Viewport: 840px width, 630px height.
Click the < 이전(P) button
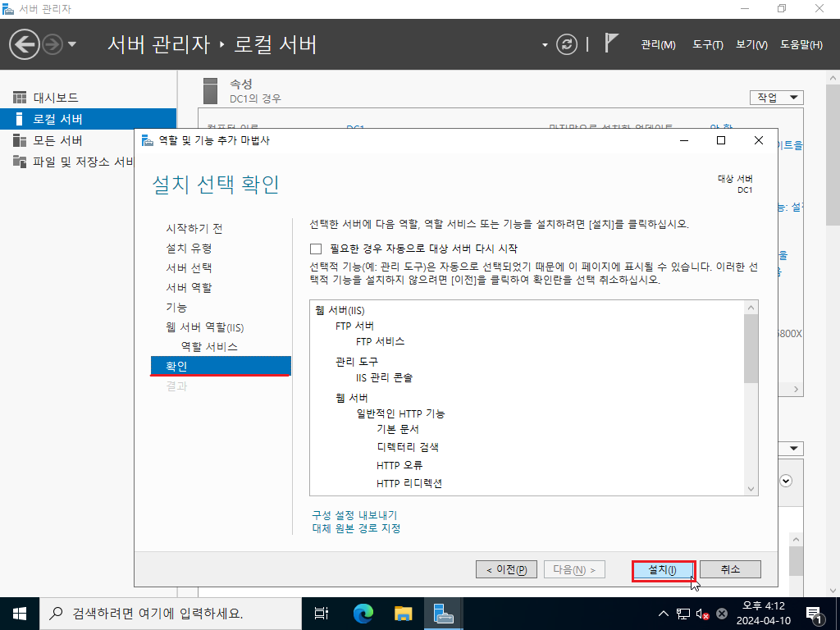[506, 569]
